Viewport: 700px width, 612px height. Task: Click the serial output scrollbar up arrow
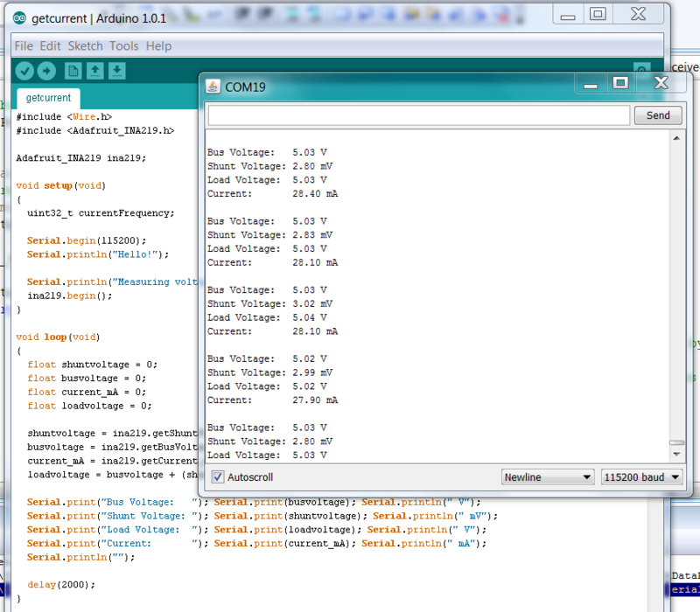676,138
